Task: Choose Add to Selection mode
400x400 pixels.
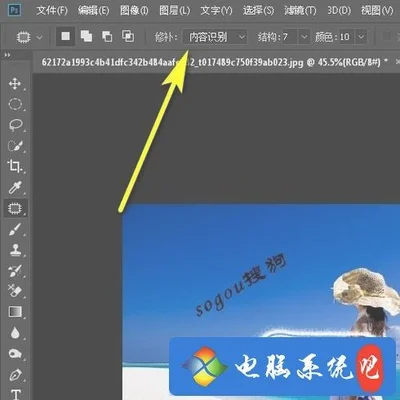Action: tap(86, 36)
